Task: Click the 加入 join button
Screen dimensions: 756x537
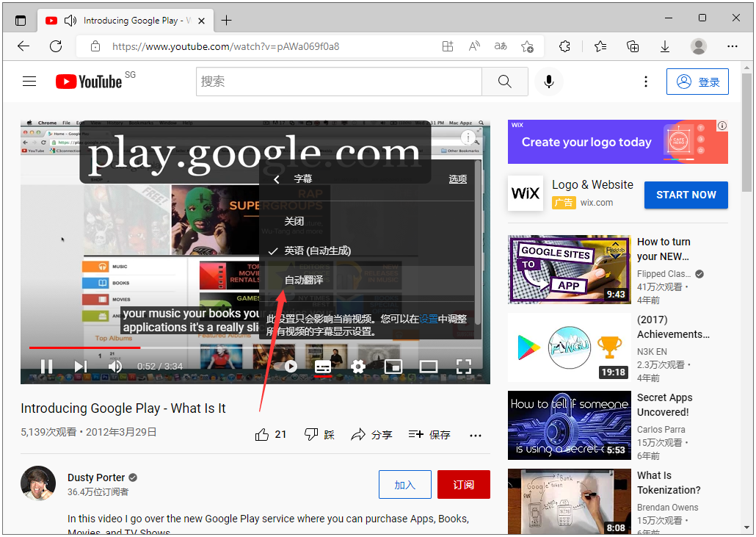Action: 405,484
